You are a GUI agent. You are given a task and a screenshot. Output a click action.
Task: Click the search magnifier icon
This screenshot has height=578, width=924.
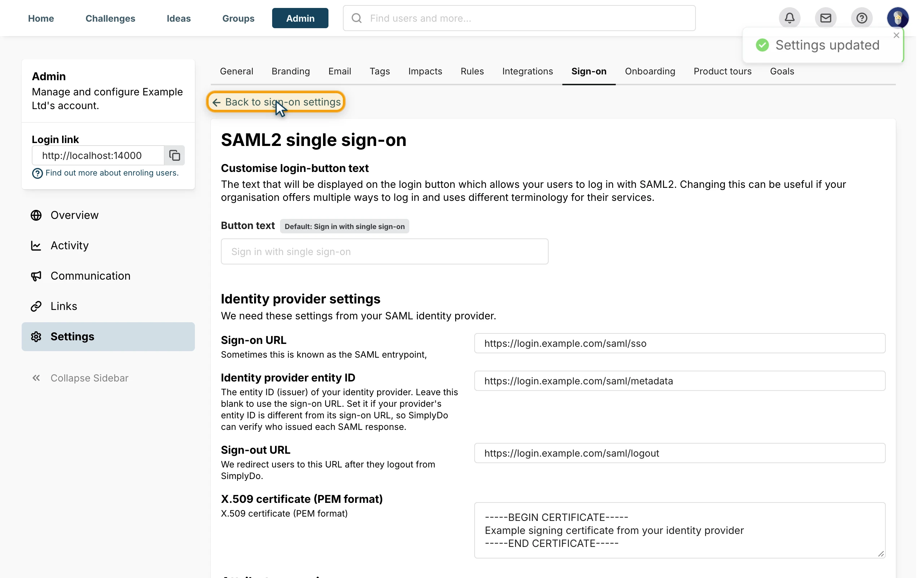pyautogui.click(x=357, y=18)
